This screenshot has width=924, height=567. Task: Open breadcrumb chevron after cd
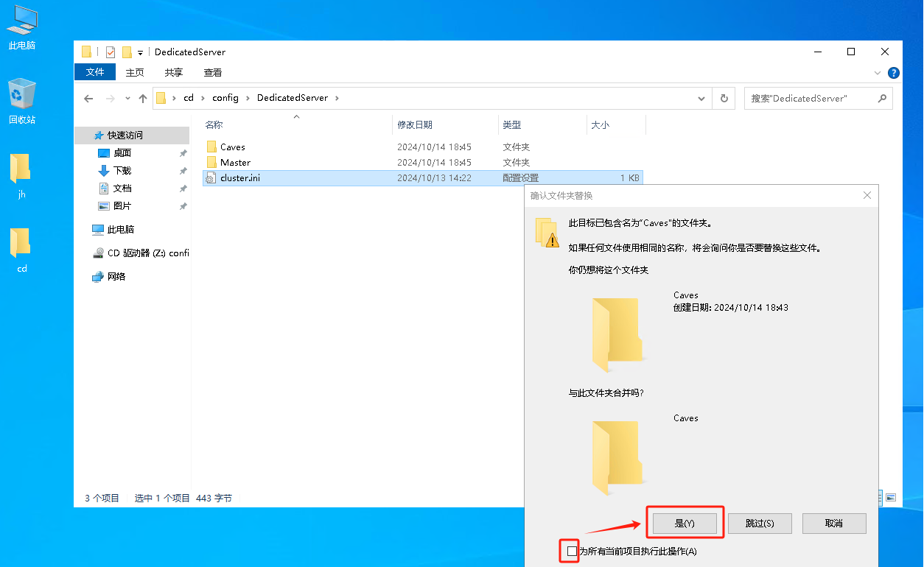[x=202, y=98]
